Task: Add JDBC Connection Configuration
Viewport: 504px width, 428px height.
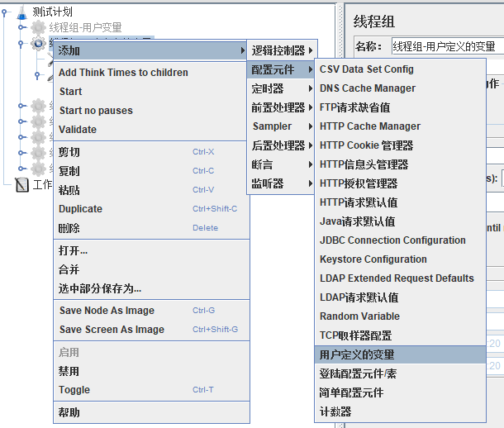Action: (x=400, y=240)
